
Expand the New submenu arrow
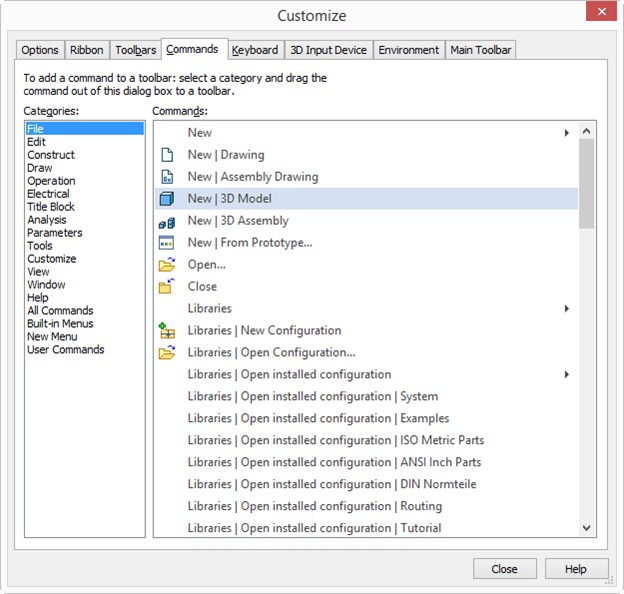(567, 133)
